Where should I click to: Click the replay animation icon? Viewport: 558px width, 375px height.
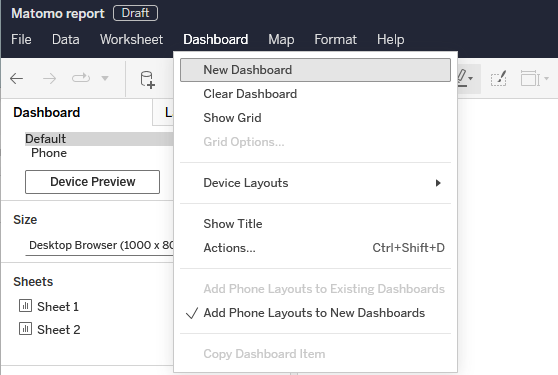(x=81, y=78)
